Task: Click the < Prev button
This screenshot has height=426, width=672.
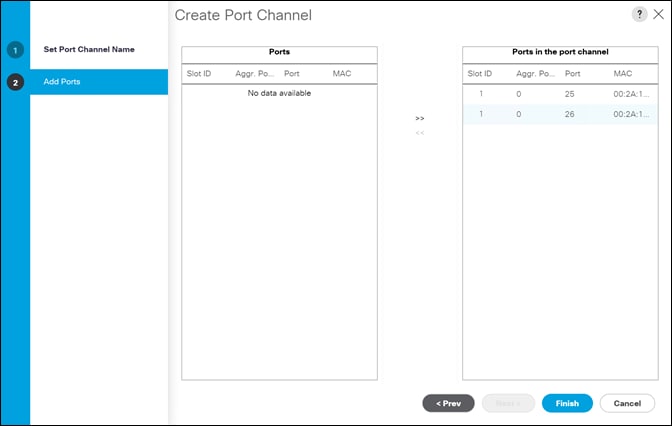Action: click(x=448, y=403)
